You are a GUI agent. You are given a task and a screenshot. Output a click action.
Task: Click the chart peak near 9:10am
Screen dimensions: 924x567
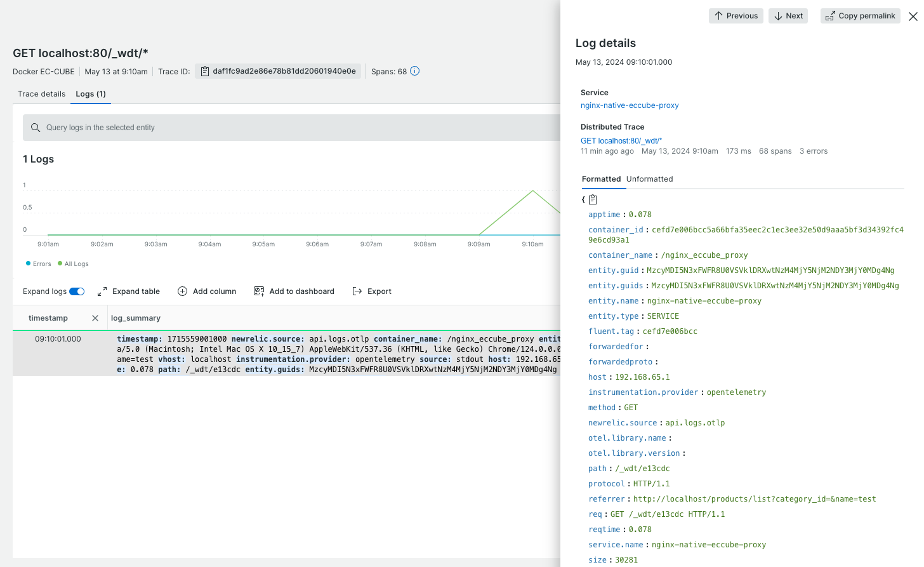(x=533, y=190)
